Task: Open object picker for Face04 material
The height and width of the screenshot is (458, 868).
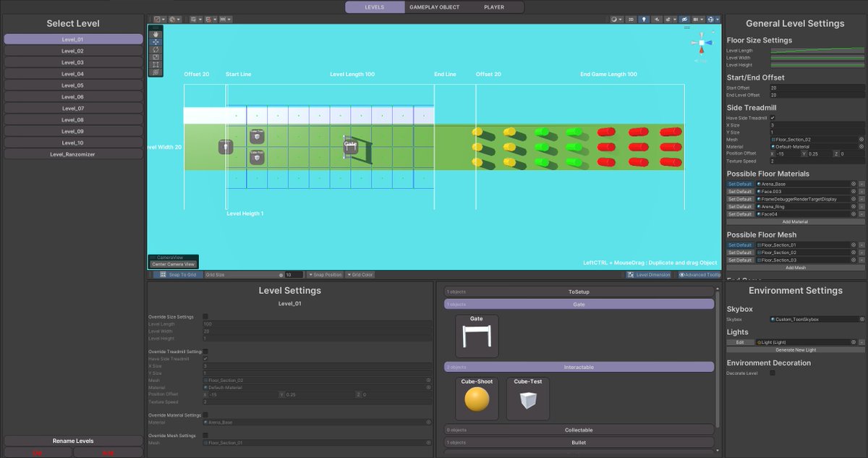Action: coord(854,214)
